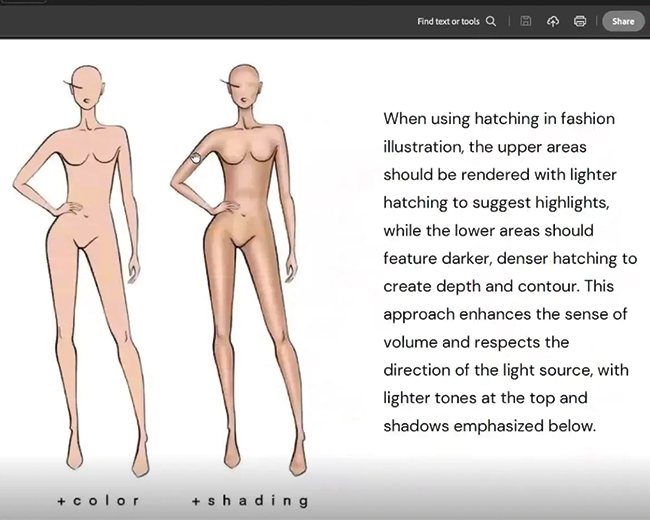Click the floppy disk save icon

(x=526, y=21)
